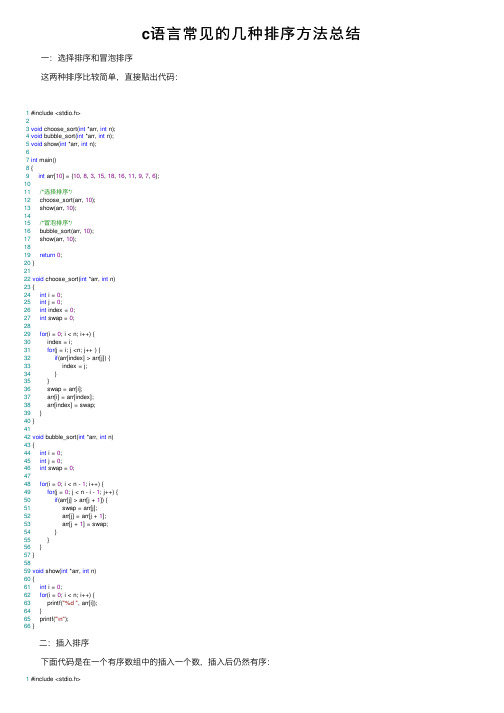The image size is (504, 713).
Task: Click line 4 "void bubble_sort(int *arr, int n);"
Action: tap(72, 136)
